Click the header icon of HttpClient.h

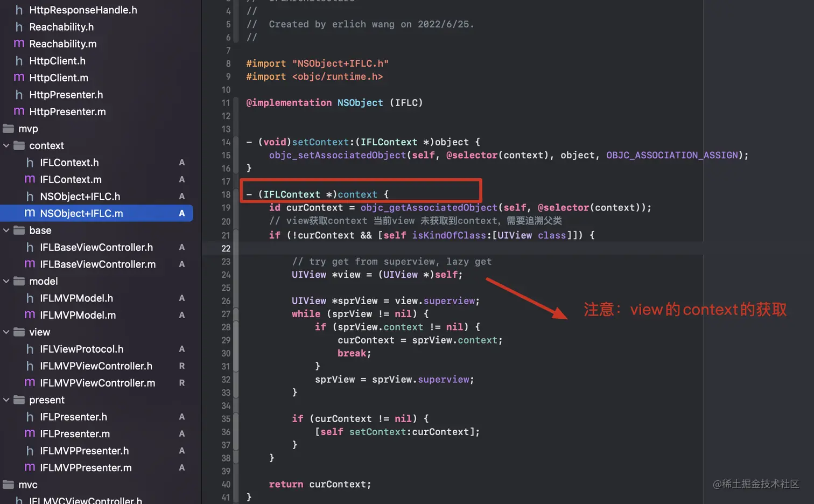pyautogui.click(x=19, y=61)
